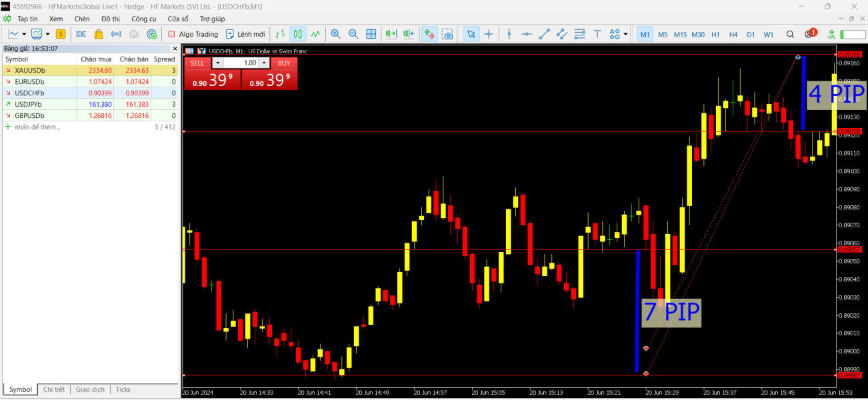This screenshot has width=868, height=400.
Task: Select the cursor arrow tool
Action: click(471, 34)
